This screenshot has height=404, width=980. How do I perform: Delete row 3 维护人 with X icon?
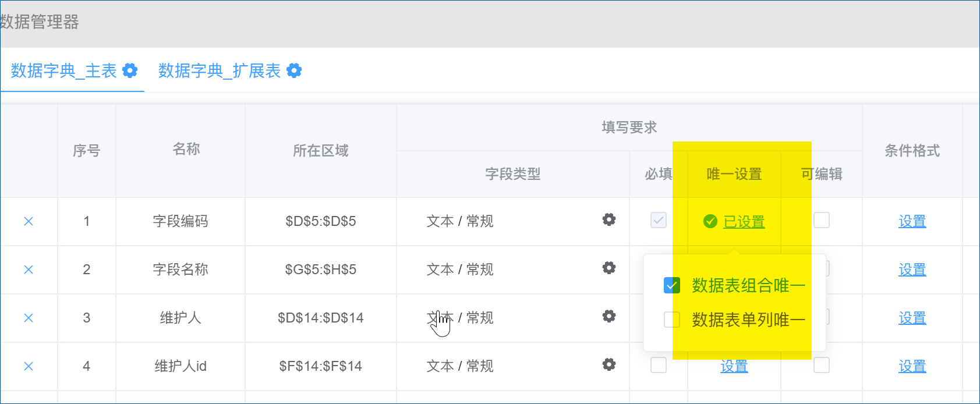(x=29, y=318)
